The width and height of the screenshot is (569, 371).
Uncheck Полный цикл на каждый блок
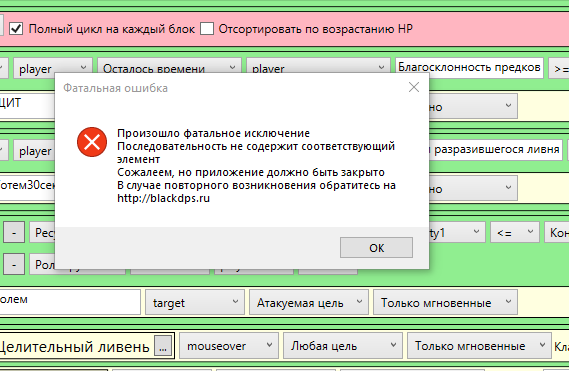tap(16, 28)
